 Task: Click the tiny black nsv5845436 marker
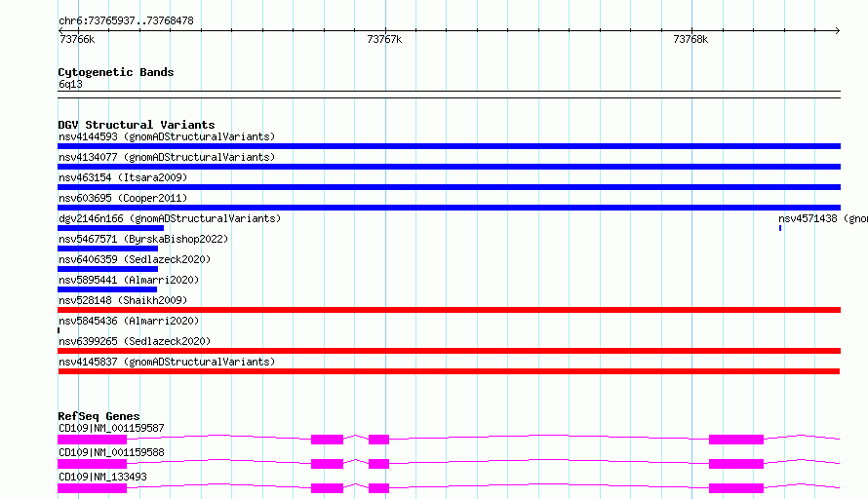[59, 330]
